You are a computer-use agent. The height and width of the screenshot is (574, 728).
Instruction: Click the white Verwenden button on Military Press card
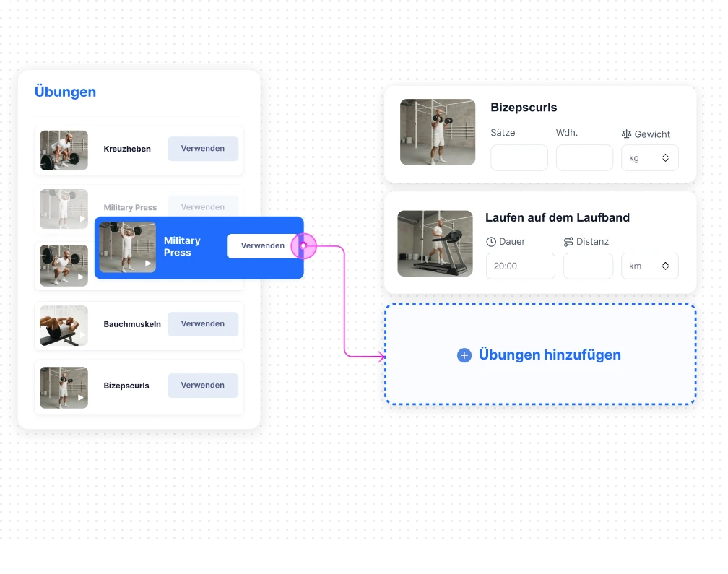tap(262, 246)
